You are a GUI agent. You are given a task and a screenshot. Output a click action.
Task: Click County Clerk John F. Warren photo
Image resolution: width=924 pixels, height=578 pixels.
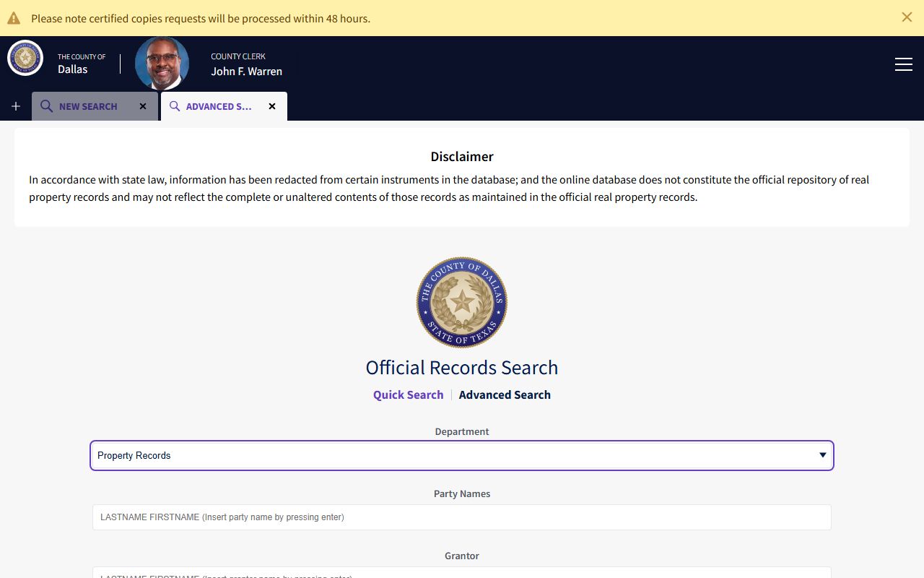point(162,64)
